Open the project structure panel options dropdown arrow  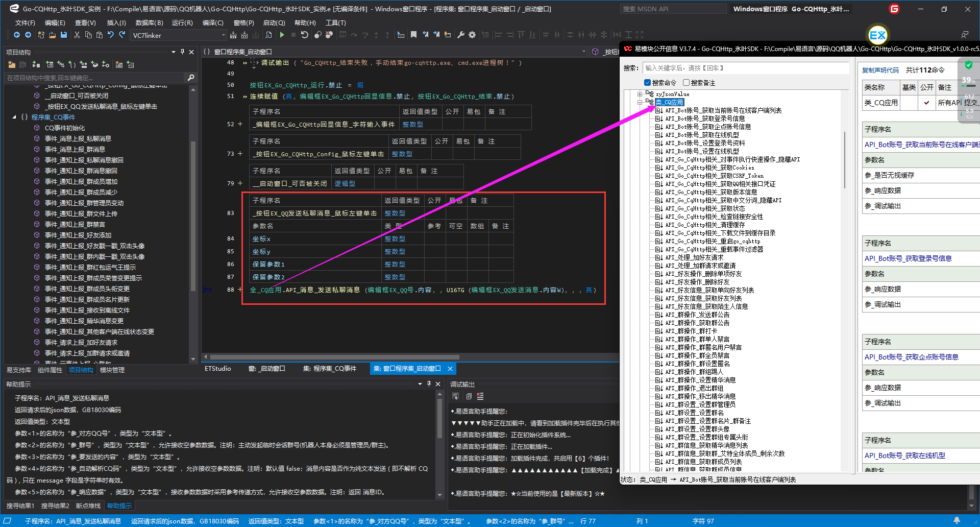point(174,52)
